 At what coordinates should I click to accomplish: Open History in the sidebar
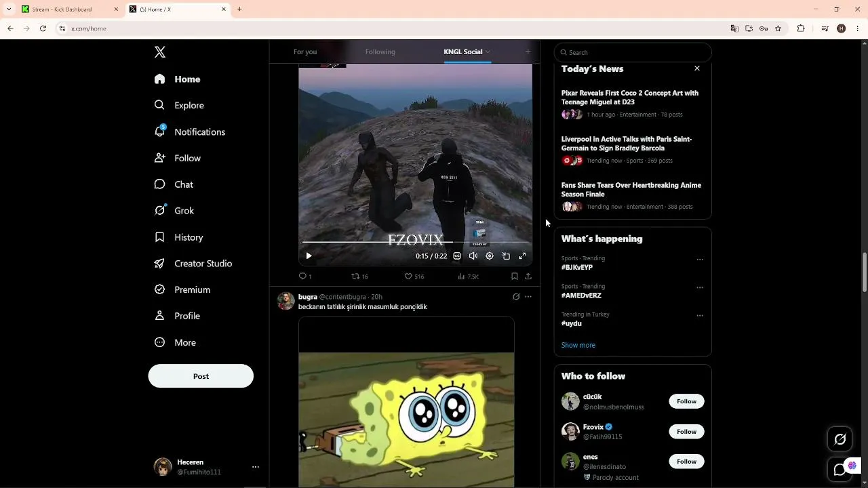coord(178,237)
